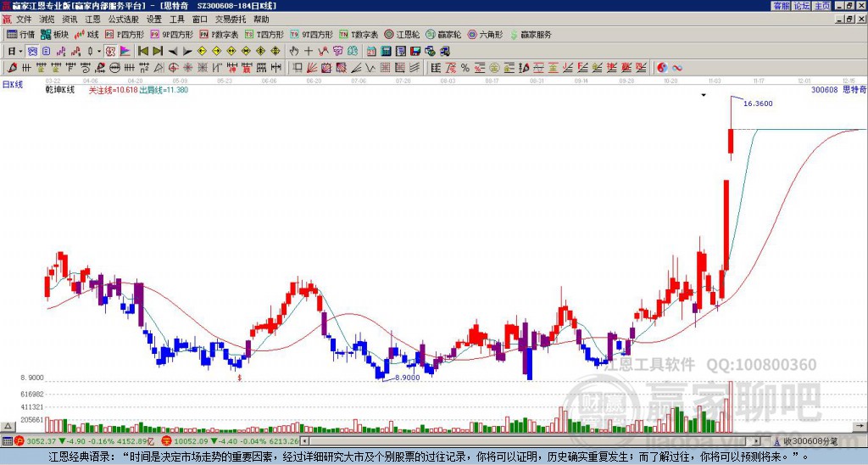868x465 pixels.
Task: Open the P数字表 tool
Action: pos(219,34)
